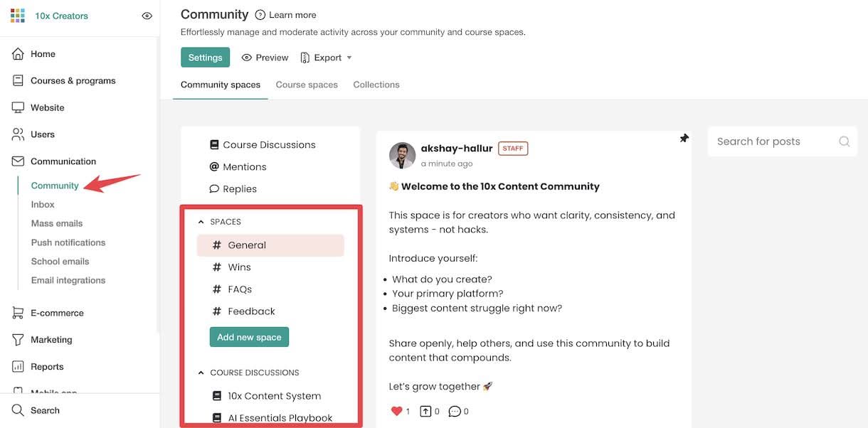Open Reports from the left navigation icon
868x428 pixels.
17,366
